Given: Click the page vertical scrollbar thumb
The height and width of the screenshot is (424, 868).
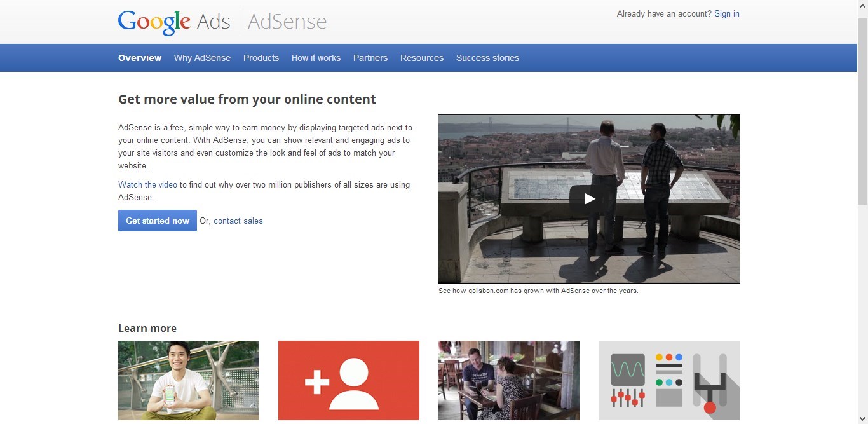Looking at the screenshot, I should [x=862, y=111].
